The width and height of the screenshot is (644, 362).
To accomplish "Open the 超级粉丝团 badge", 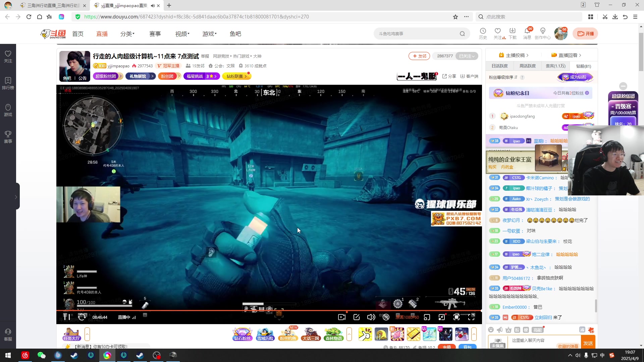I will (x=108, y=76).
